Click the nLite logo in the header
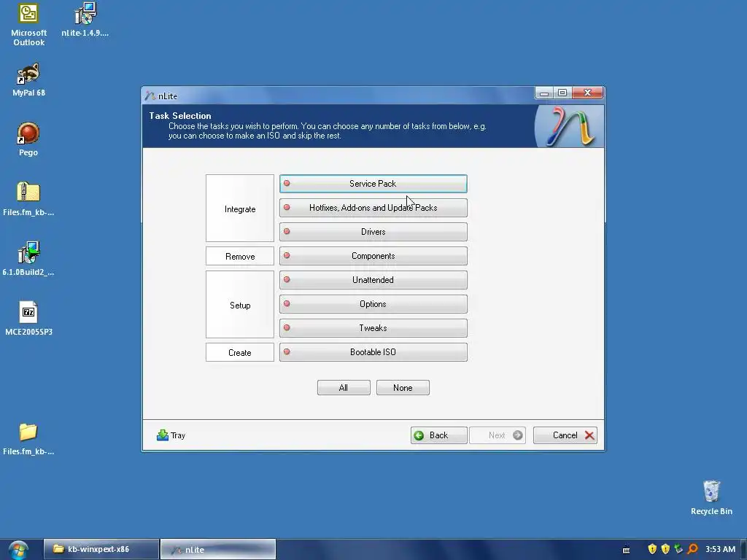 pos(570,127)
